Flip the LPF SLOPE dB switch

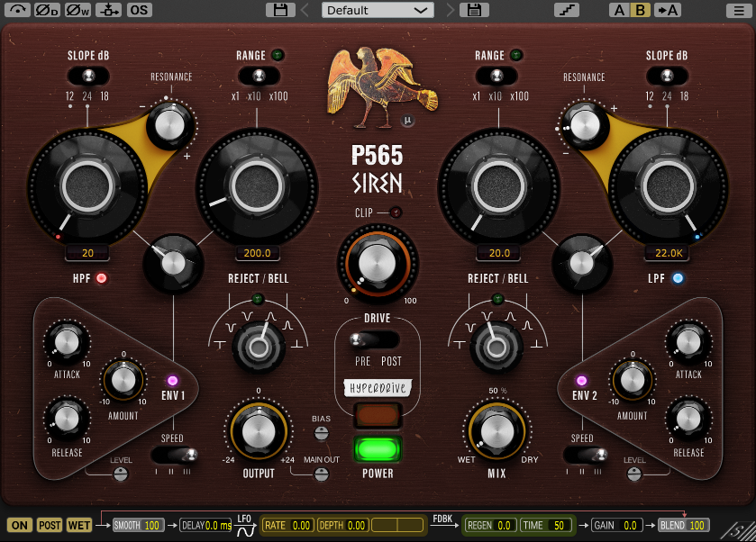(x=667, y=77)
